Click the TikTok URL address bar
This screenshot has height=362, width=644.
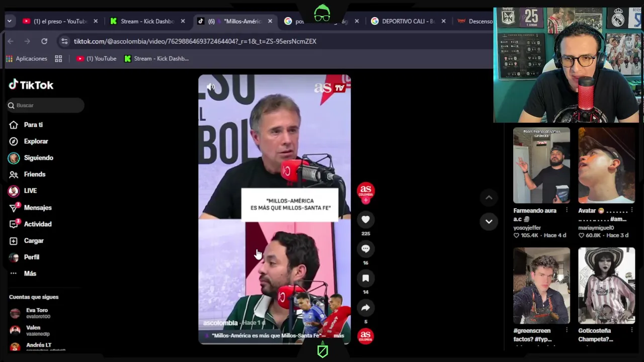[195, 41]
